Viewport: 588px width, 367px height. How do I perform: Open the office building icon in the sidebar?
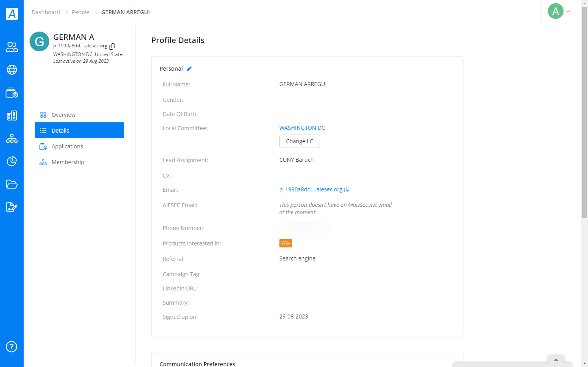coord(12,116)
